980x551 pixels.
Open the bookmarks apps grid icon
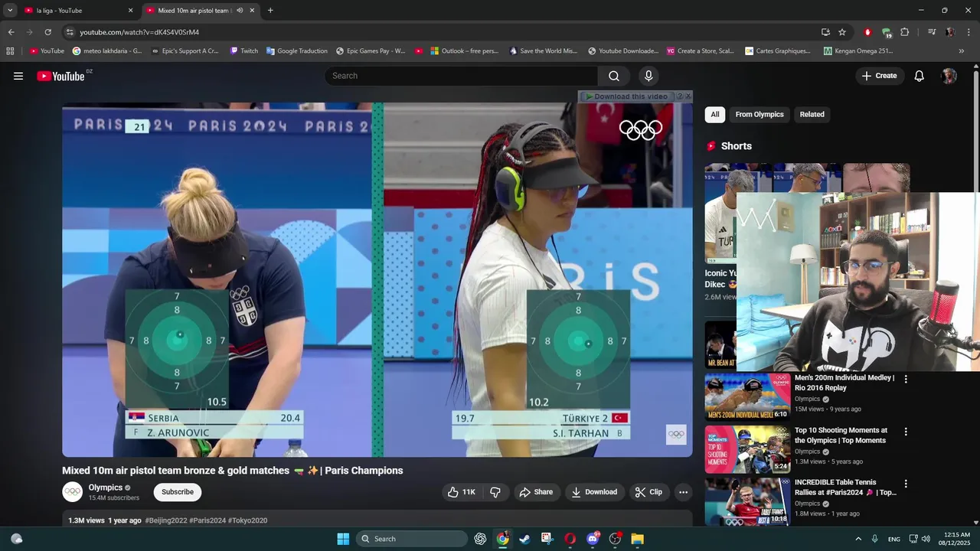[10, 51]
